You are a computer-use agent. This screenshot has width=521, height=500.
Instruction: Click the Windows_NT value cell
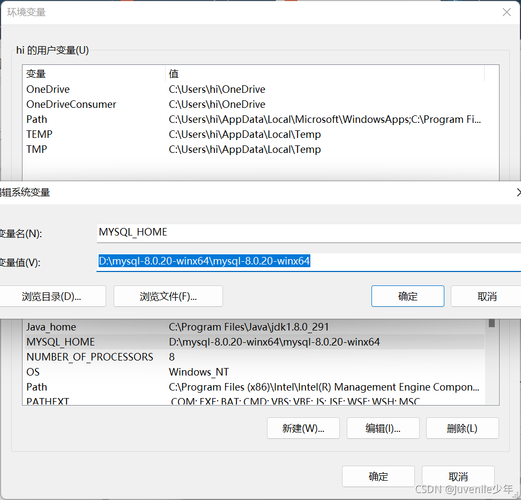[199, 372]
